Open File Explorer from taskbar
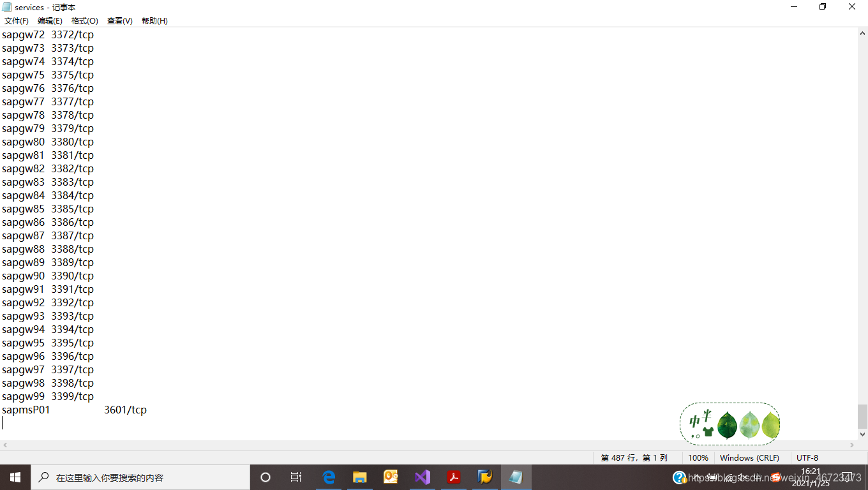 tap(360, 477)
